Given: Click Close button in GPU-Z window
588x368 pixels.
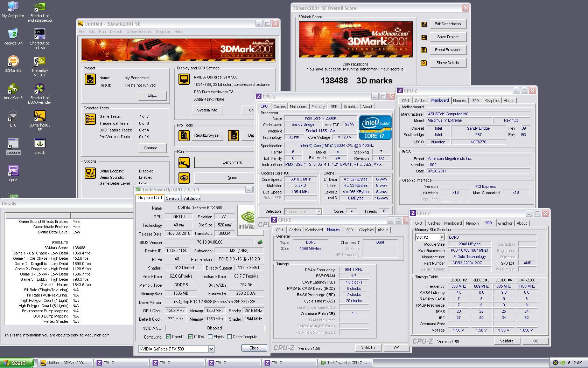Looking at the screenshot, I should coord(254,348).
